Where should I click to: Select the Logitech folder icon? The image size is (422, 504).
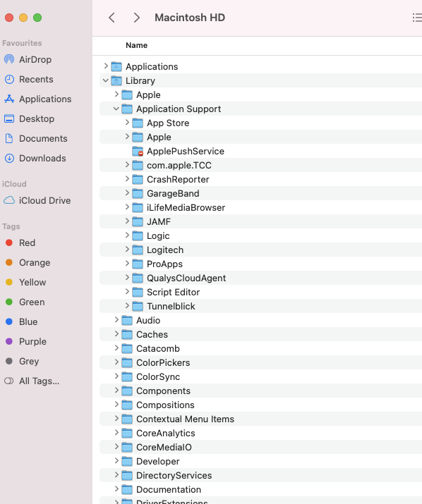138,250
